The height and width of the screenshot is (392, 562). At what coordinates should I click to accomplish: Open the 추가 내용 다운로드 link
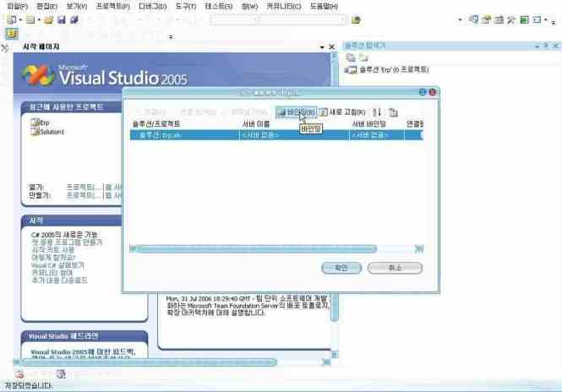[59, 280]
